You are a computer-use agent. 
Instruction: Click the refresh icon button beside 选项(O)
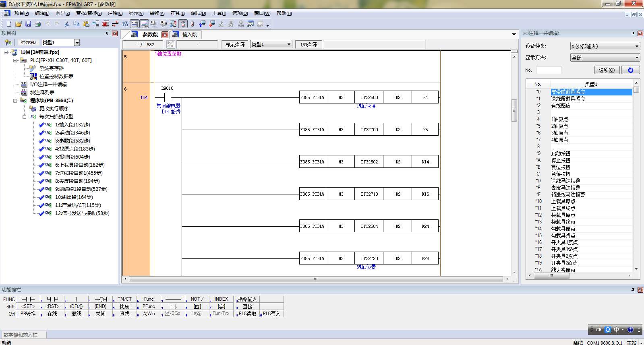click(x=631, y=70)
